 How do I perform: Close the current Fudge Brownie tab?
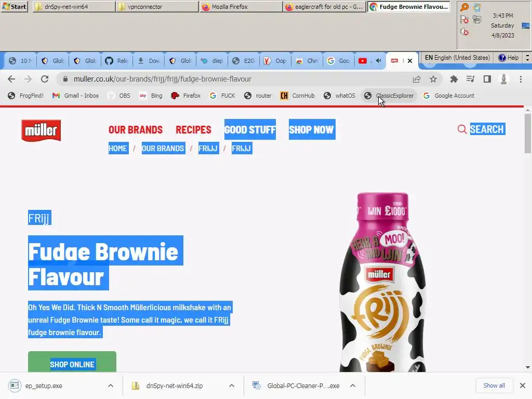(410, 61)
